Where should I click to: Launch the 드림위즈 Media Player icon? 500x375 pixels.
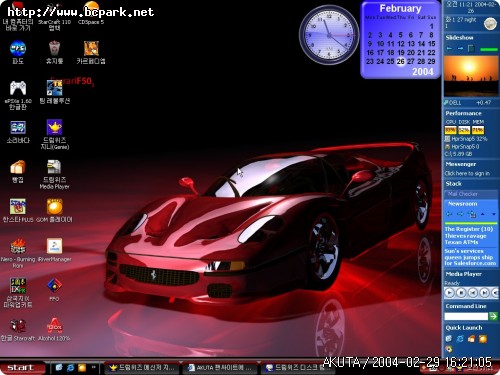[54, 174]
